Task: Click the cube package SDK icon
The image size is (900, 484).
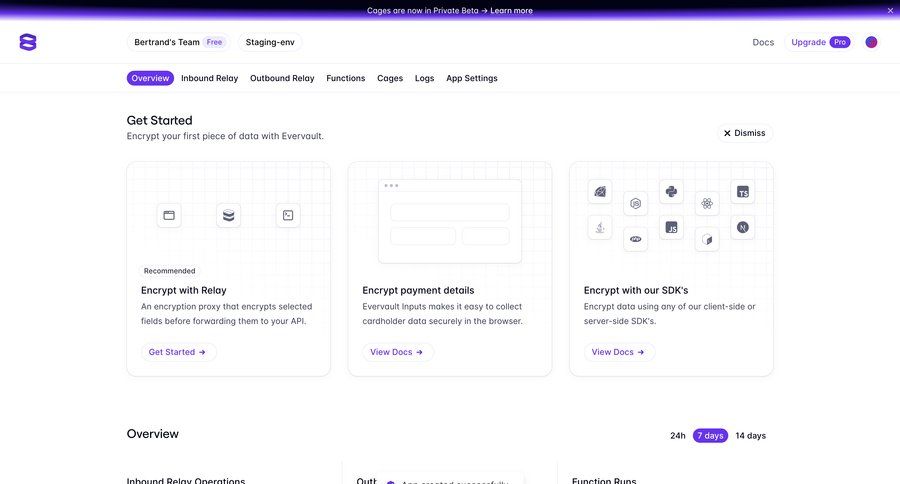Action: 707,239
